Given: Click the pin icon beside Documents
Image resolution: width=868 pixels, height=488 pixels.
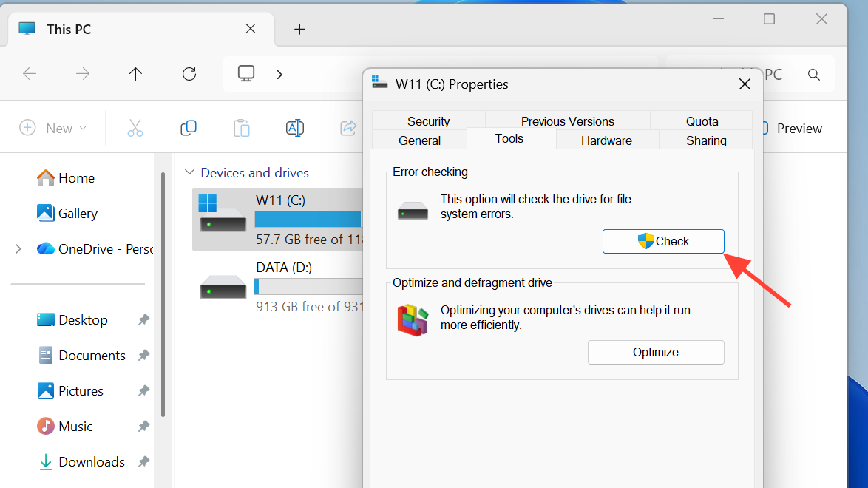Looking at the screenshot, I should point(143,355).
